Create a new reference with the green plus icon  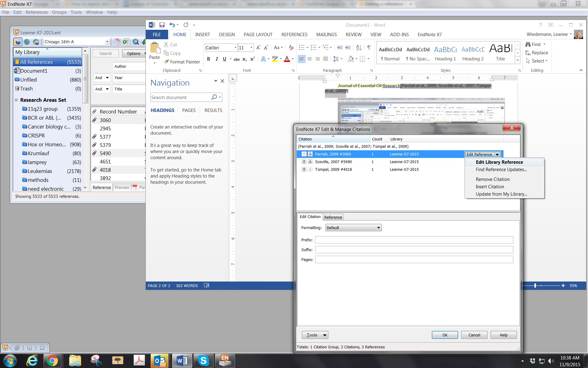[x=126, y=42]
